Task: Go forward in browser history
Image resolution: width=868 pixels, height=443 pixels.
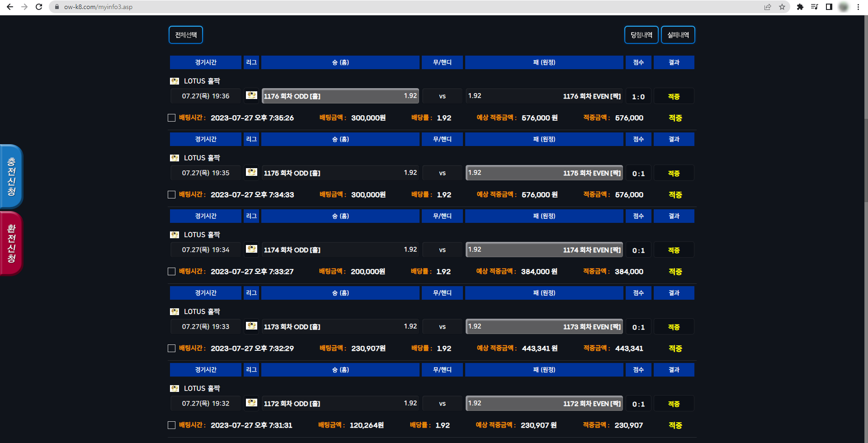Action: (x=24, y=7)
